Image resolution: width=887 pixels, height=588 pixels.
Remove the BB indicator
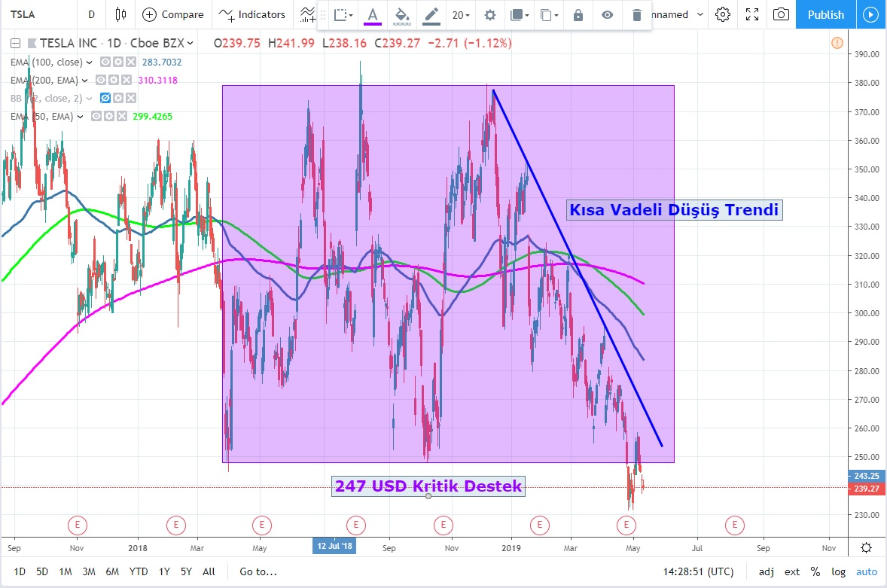coord(131,99)
